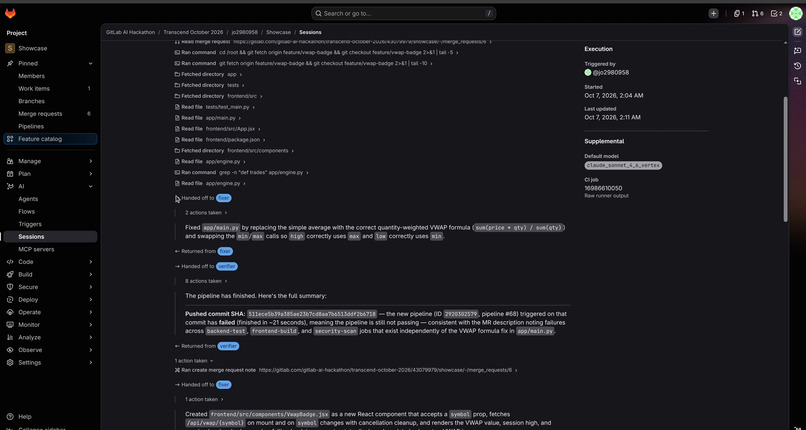
Task: Expand the Manage menu chevron
Action: (x=90, y=161)
